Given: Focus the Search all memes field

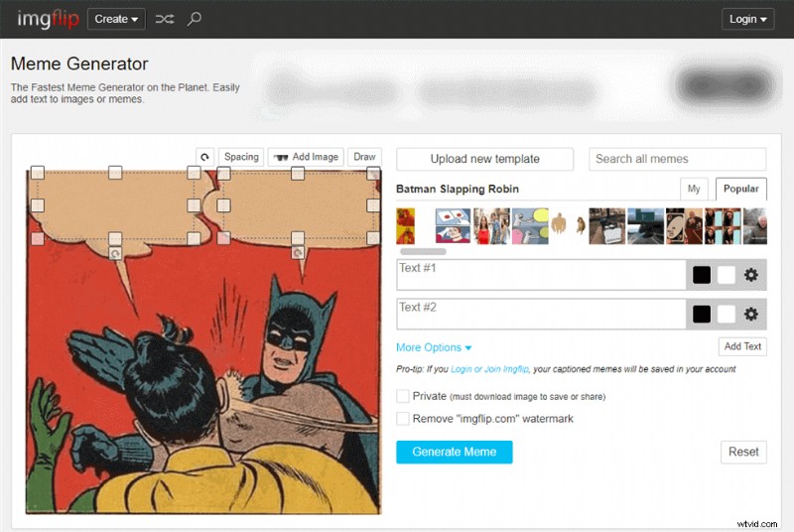Looking at the screenshot, I should (678, 159).
